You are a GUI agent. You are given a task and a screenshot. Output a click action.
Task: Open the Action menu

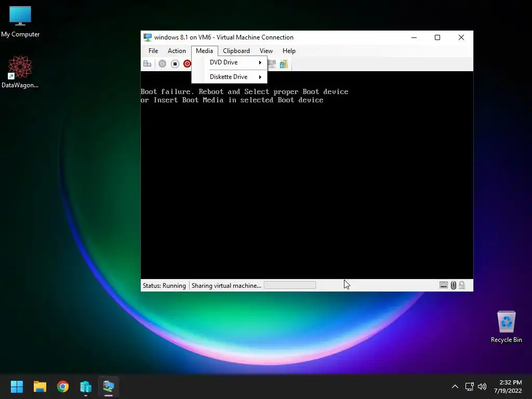pos(177,51)
